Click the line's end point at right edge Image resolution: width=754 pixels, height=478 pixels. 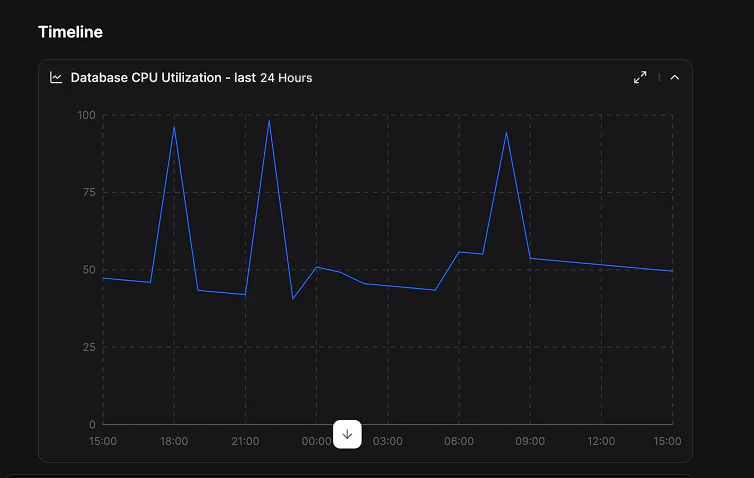(672, 271)
